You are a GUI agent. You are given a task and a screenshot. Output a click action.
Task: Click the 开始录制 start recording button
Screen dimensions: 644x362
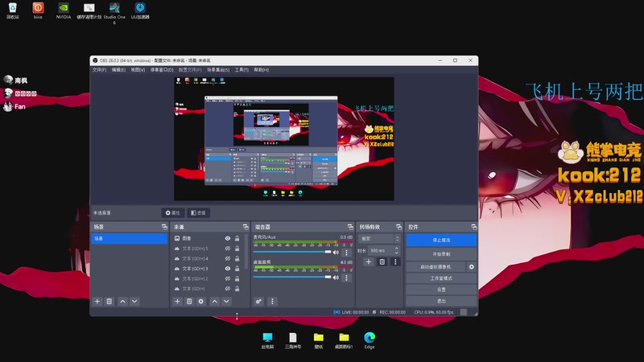[441, 254]
